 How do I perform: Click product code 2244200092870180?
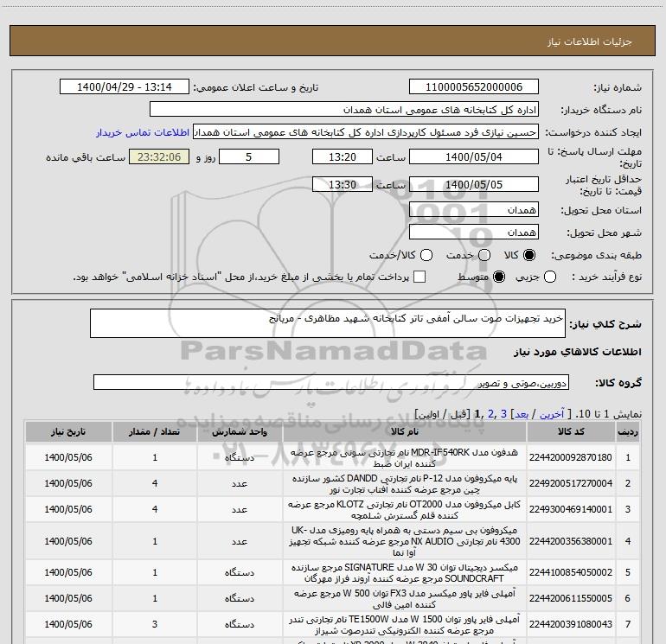pos(571,457)
